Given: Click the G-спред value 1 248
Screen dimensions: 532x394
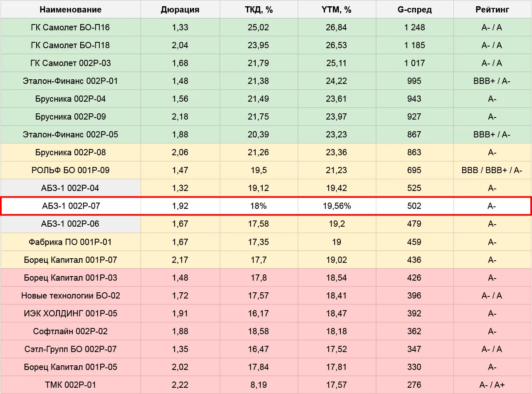Looking at the screenshot, I should 415,27.
